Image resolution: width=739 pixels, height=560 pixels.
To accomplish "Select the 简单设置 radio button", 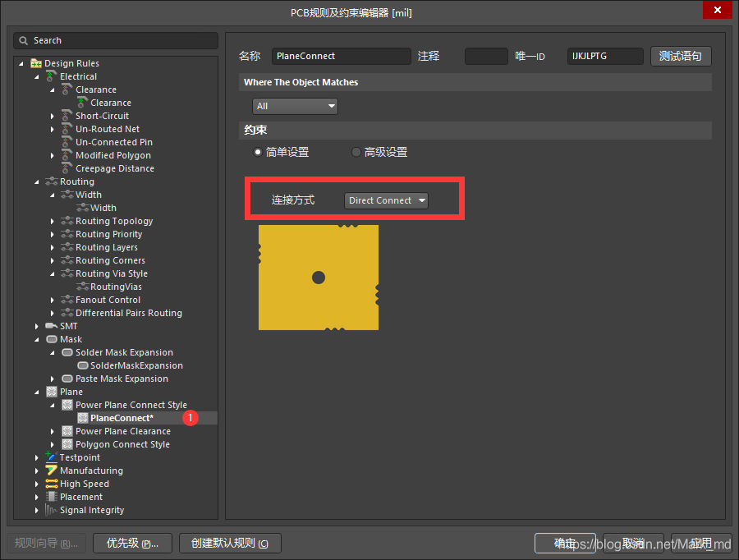I will (x=258, y=152).
